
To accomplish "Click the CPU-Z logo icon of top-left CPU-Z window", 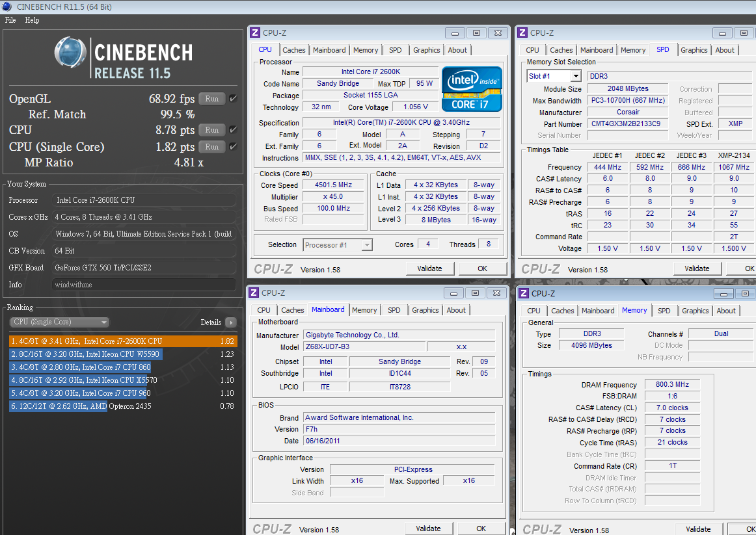I will pos(255,33).
